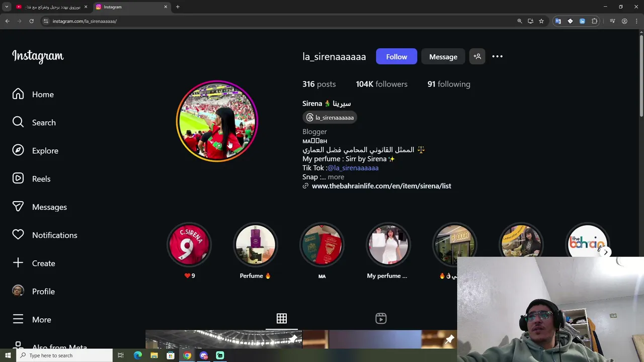The image size is (644, 362).
Task: Open Google Translate extension
Action: [558, 21]
